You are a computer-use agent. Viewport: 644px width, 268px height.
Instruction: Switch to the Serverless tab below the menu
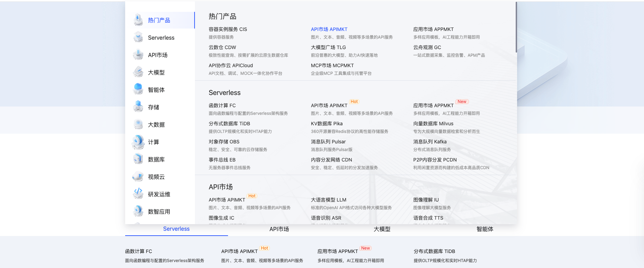tap(176, 229)
